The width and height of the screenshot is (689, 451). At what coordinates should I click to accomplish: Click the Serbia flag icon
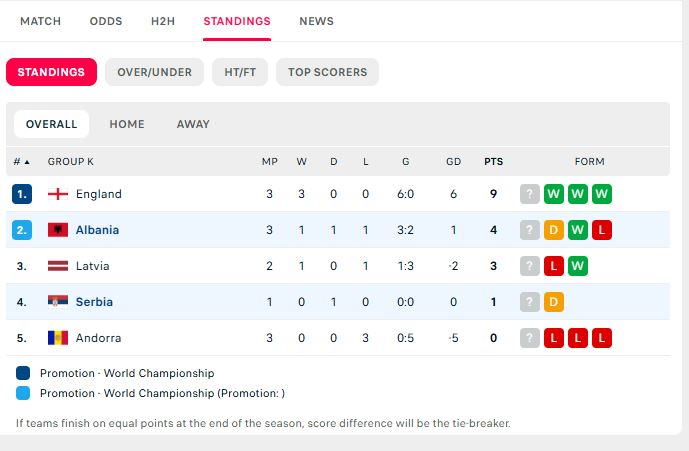[x=58, y=302]
